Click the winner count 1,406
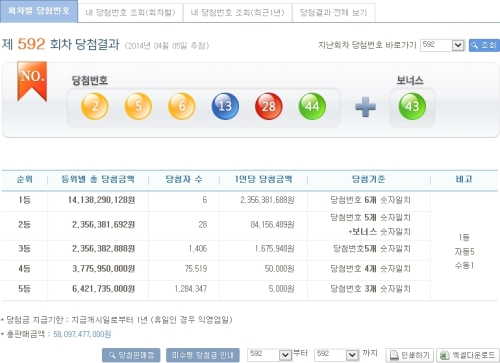This screenshot has height=363, width=500. coord(198,249)
